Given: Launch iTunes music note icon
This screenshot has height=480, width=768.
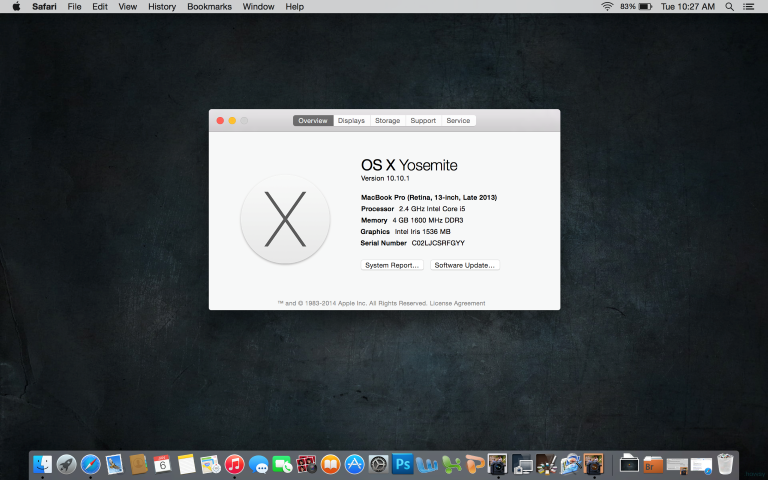Looking at the screenshot, I should point(235,464).
